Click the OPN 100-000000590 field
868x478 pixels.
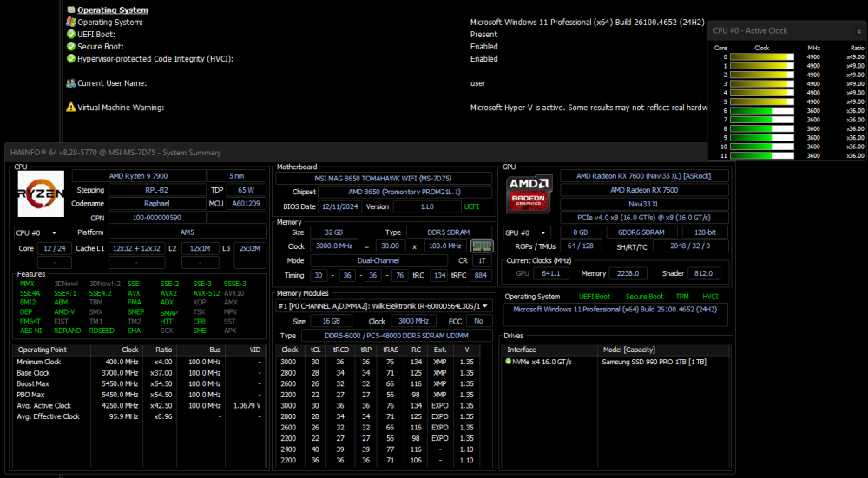coord(156,218)
